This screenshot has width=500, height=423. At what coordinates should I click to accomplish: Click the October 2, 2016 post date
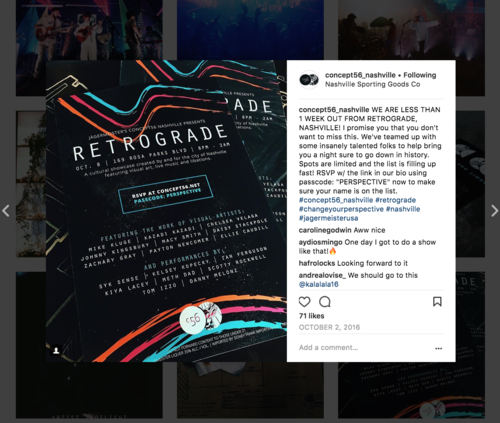[x=329, y=327]
